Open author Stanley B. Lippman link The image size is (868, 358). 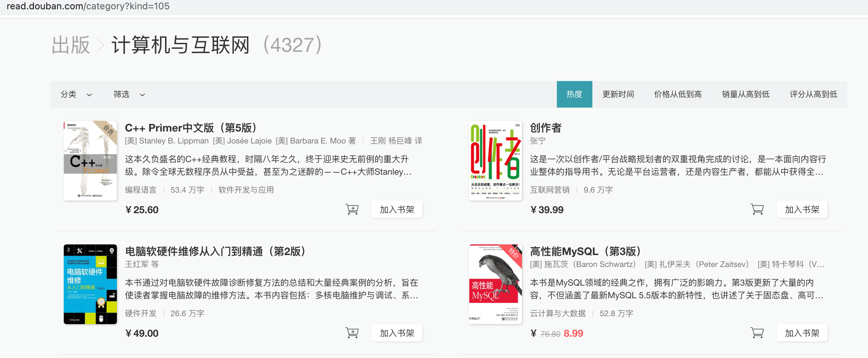[x=167, y=141]
